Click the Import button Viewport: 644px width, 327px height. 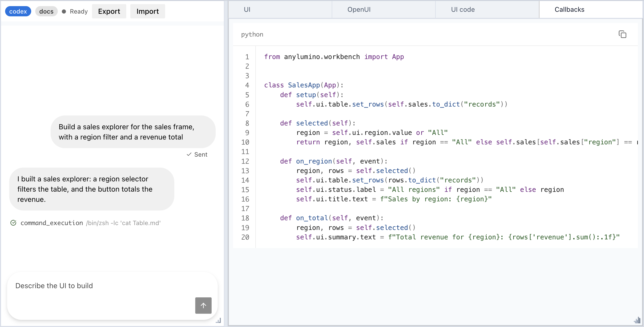[148, 11]
